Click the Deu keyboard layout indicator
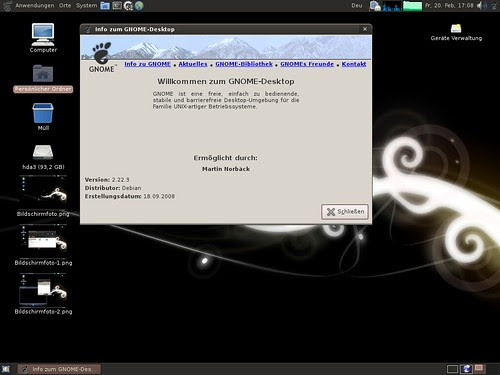 (x=357, y=6)
